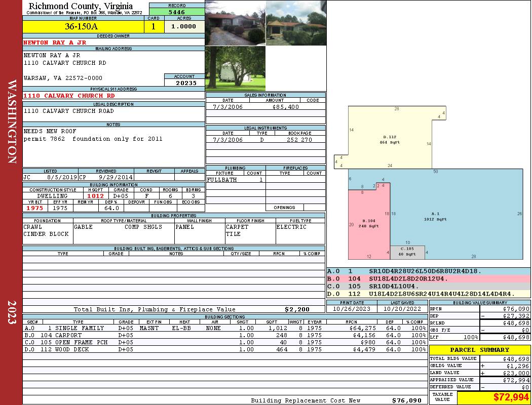Click the front house photo thumbnail
The width and height of the screenshot is (532, 405).
click(236, 23)
